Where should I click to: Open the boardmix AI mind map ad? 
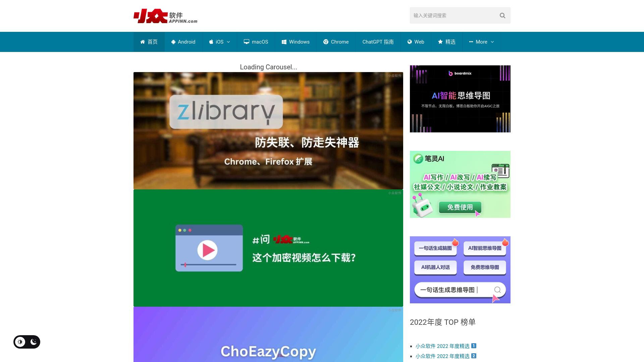(x=460, y=99)
